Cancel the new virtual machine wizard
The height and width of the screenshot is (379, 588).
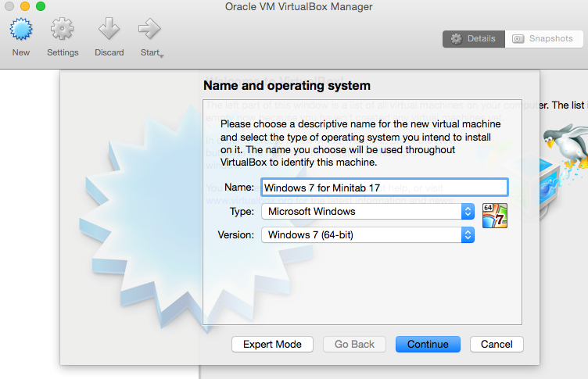point(497,344)
